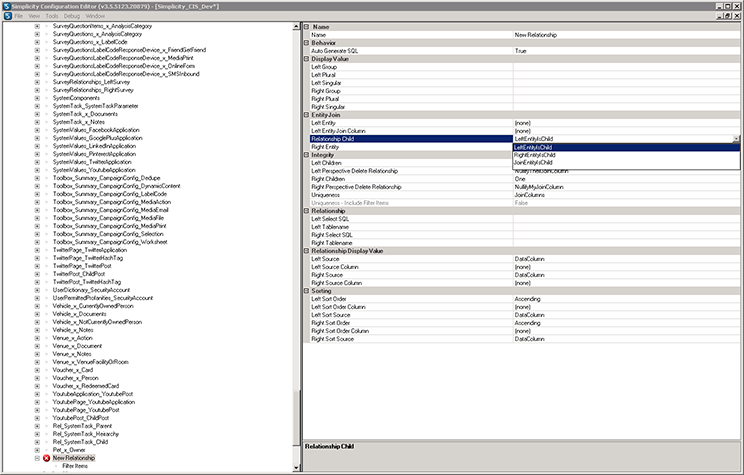The height and width of the screenshot is (475, 744).
Task: Click the tree panel scroll up arrow
Action: point(297,26)
